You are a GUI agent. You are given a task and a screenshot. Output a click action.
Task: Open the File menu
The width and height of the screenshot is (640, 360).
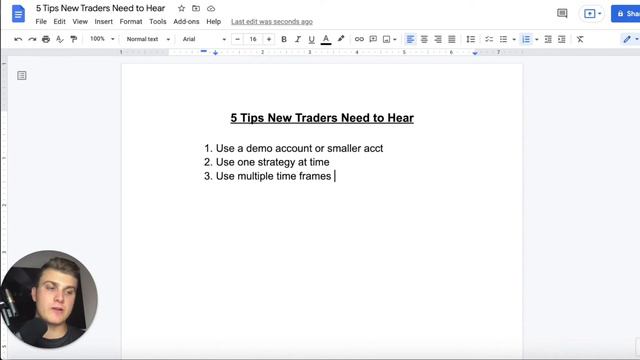[x=41, y=22]
